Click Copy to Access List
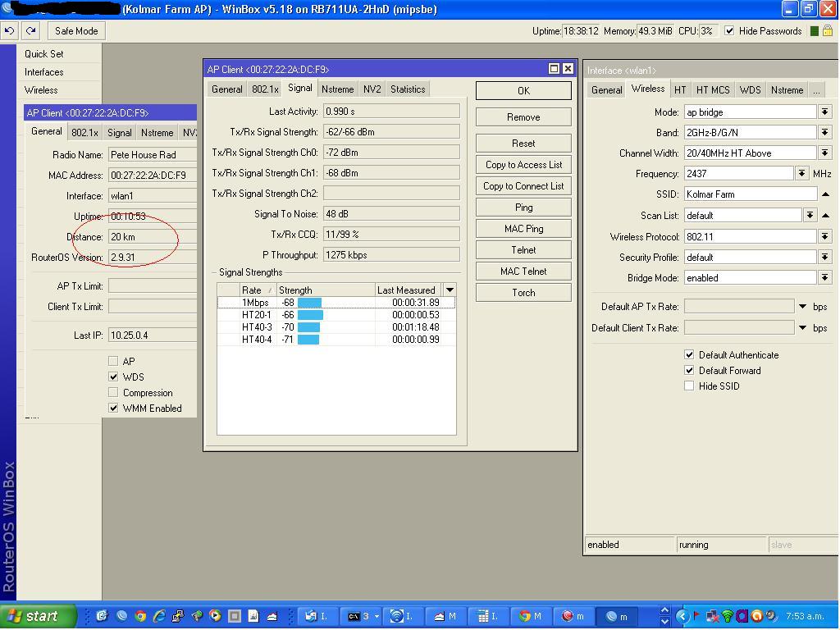The width and height of the screenshot is (840, 630). click(x=523, y=165)
